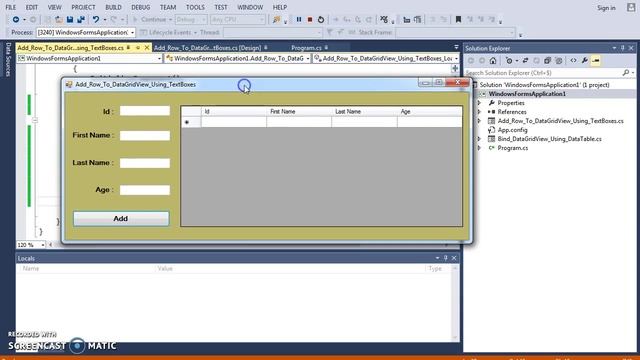Click the Solution Explorer search magnifier icon
The image size is (640, 360).
626,73
